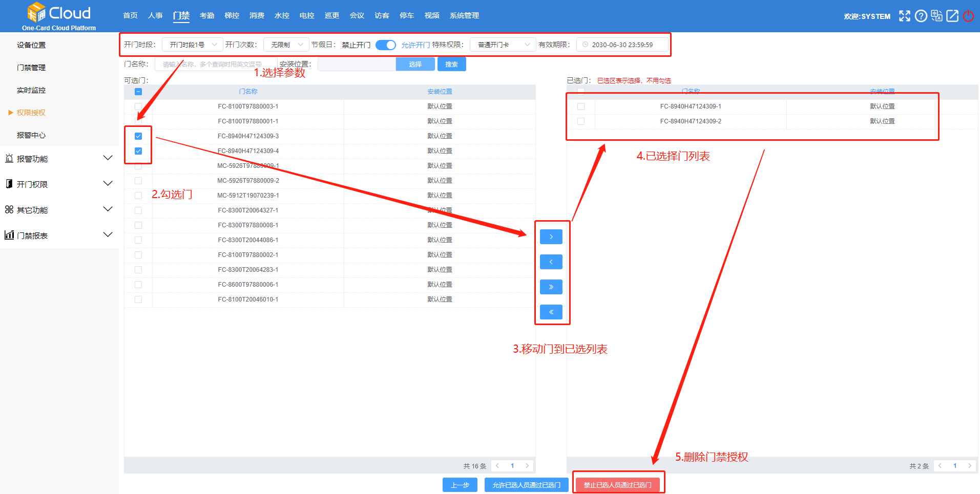Click the fullscreen icon in header
The image size is (980, 494).
point(905,16)
